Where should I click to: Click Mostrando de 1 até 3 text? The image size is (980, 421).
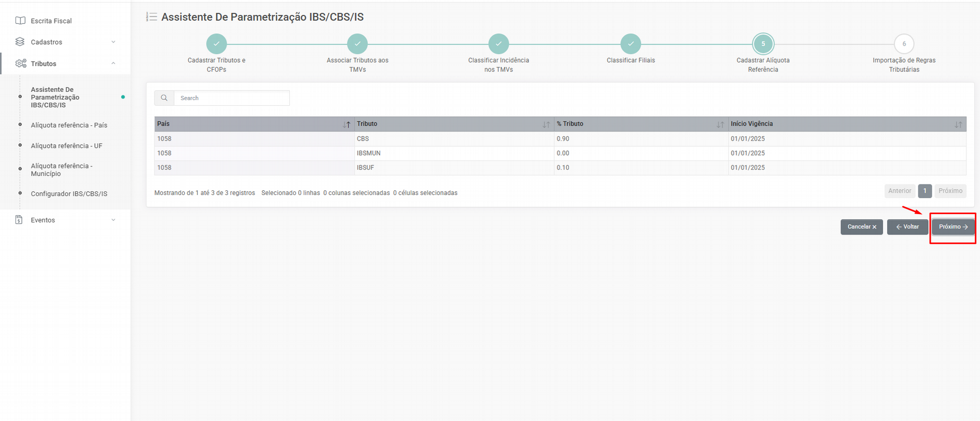click(205, 193)
